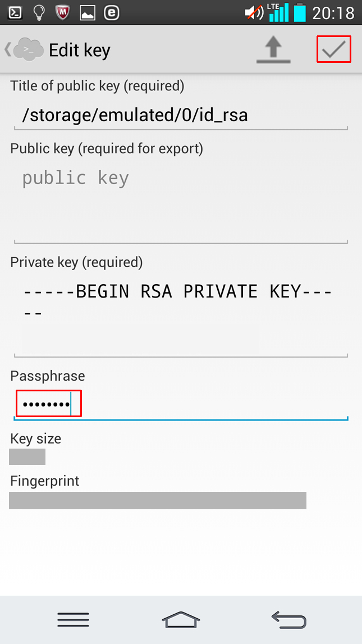This screenshot has height=644, width=362.
Task: Tap the terminal icon in status bar
Action: coord(15,12)
